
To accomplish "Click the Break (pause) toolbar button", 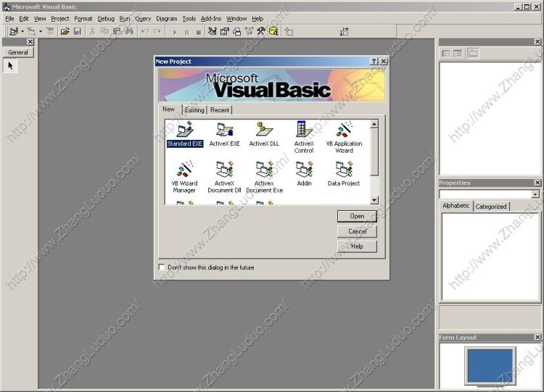I will coord(187,32).
